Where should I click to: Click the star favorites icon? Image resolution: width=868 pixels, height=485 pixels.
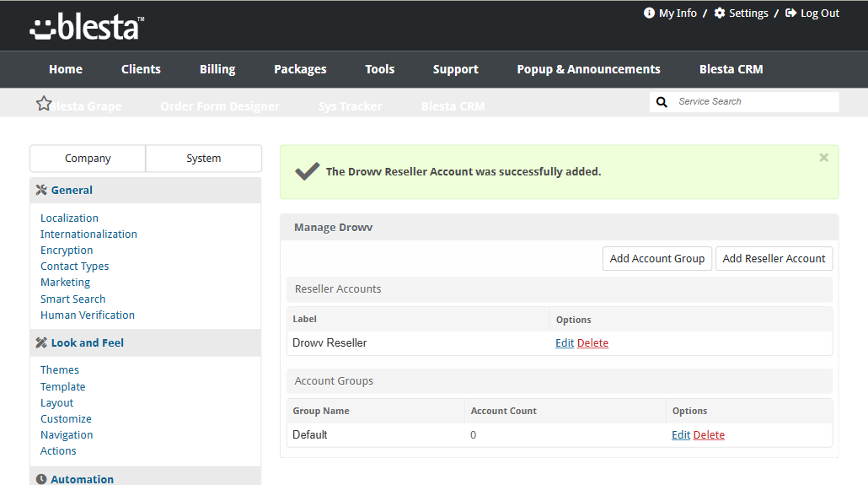(44, 103)
